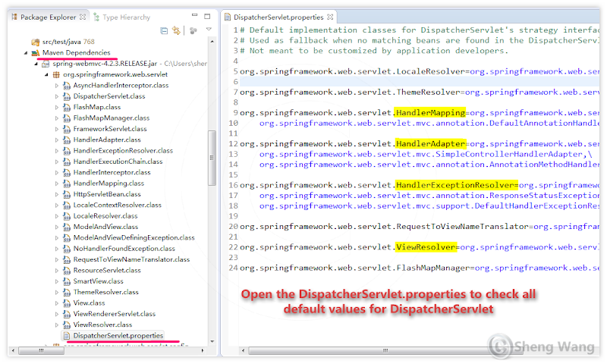Click Package Explorer vertical scrollbar thumb
This screenshot has width=607, height=364.
212,158
